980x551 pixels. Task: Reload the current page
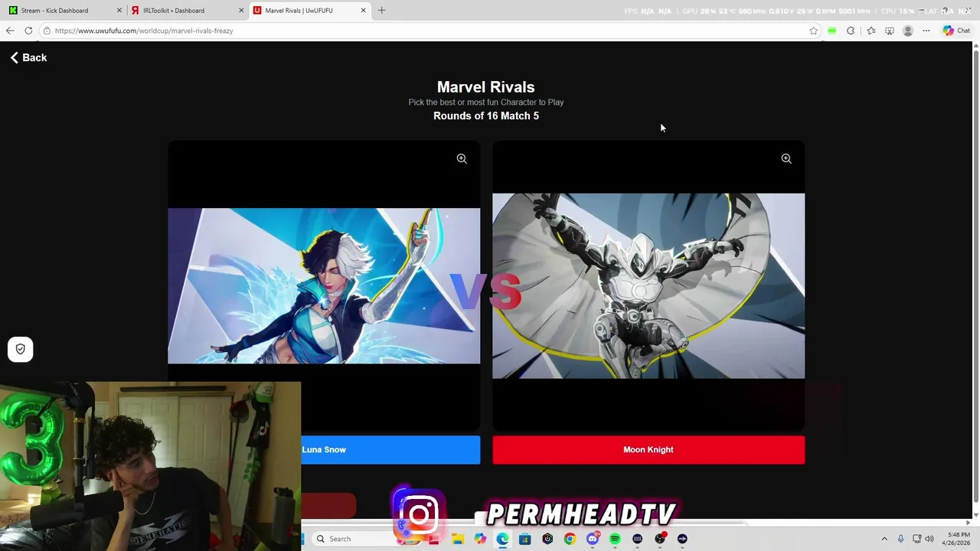coord(28,31)
